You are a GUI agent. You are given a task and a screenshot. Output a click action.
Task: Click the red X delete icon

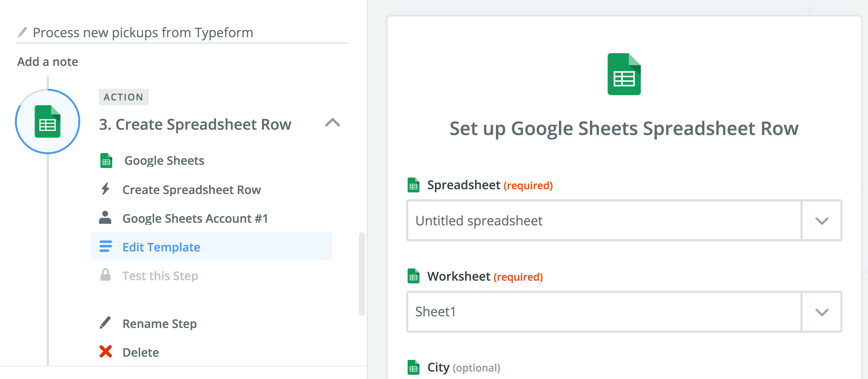coord(106,352)
